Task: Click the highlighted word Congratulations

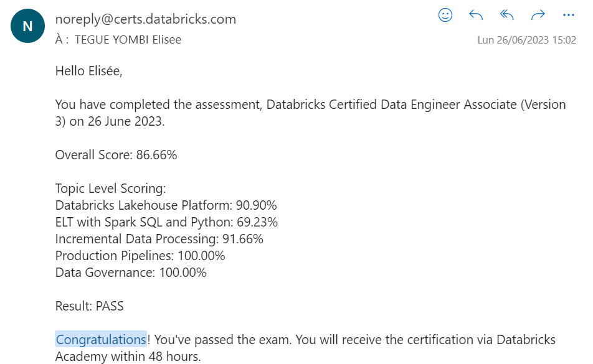Action: click(101, 340)
